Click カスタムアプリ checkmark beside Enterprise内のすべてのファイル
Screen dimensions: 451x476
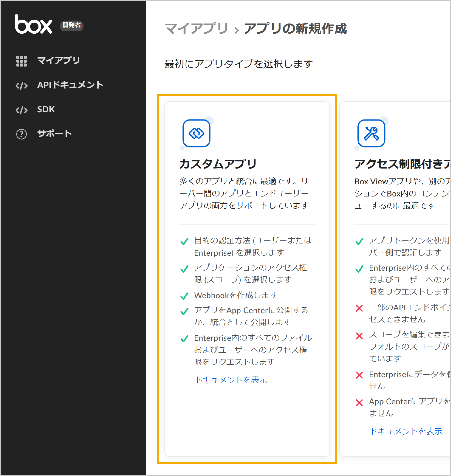[x=184, y=339]
